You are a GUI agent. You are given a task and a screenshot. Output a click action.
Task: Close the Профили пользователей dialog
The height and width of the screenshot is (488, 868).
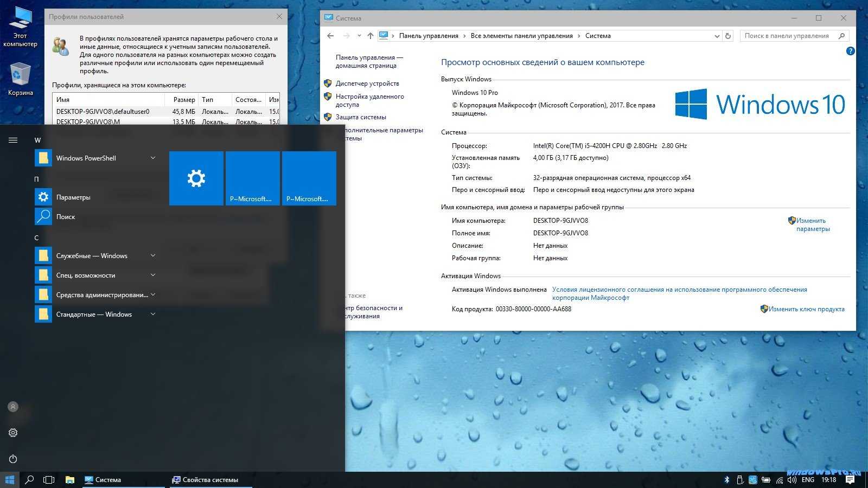coord(279,16)
